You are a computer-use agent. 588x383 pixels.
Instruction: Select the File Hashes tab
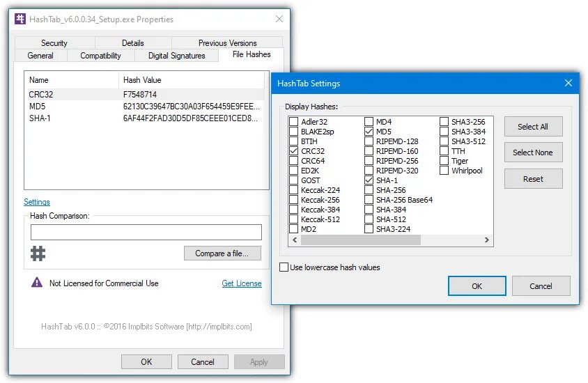point(252,54)
